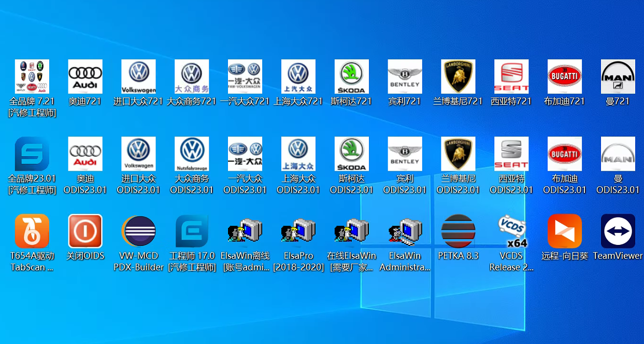Select the ElsaPro [2018-2020] shortcut

click(x=298, y=231)
